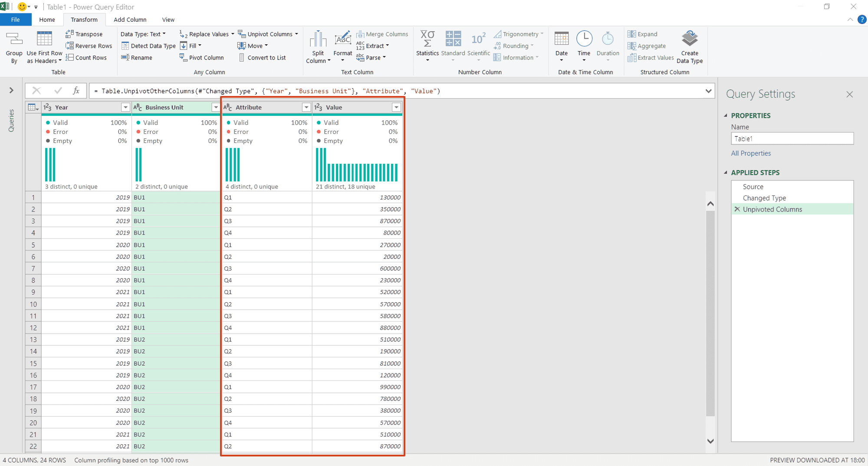Viewport: 868px width, 466px height.
Task: Open the View ribbon tab
Action: pyautogui.click(x=168, y=20)
